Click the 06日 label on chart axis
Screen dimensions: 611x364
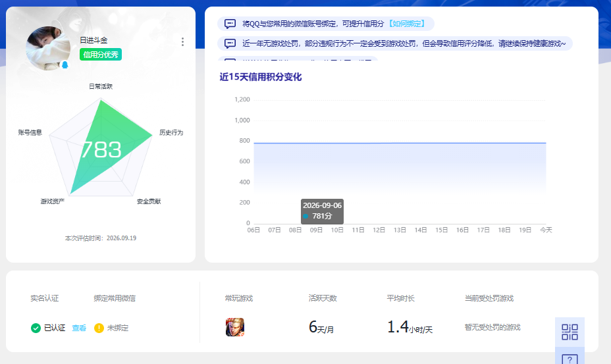253,230
